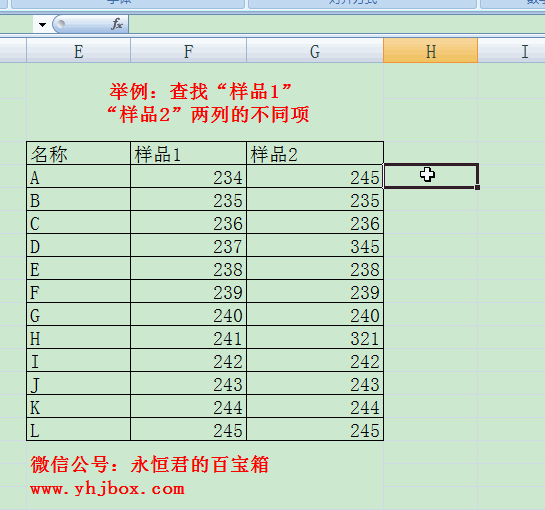Select name cell 'K'

click(79, 406)
